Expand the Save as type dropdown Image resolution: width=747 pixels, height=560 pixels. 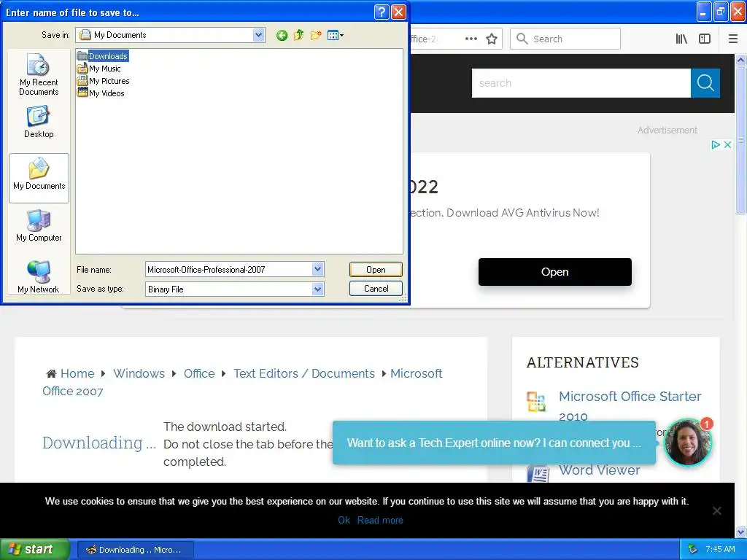coord(318,289)
